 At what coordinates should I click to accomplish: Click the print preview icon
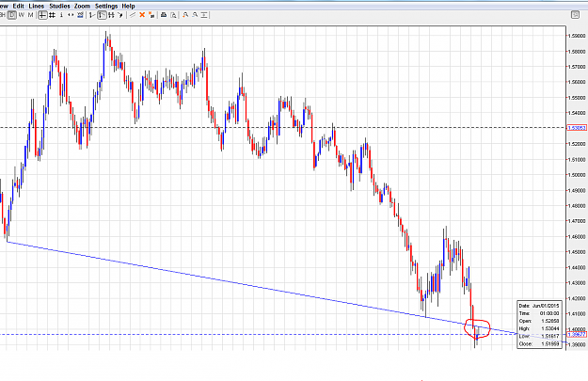pyautogui.click(x=173, y=15)
